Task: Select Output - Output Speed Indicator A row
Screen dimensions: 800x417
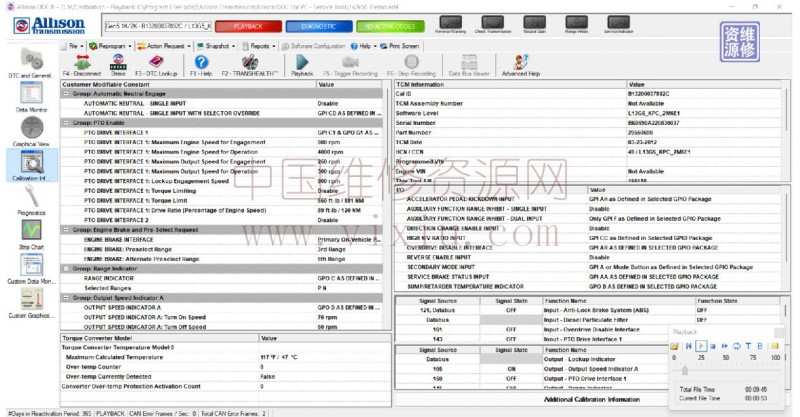Action: [x=532, y=369]
